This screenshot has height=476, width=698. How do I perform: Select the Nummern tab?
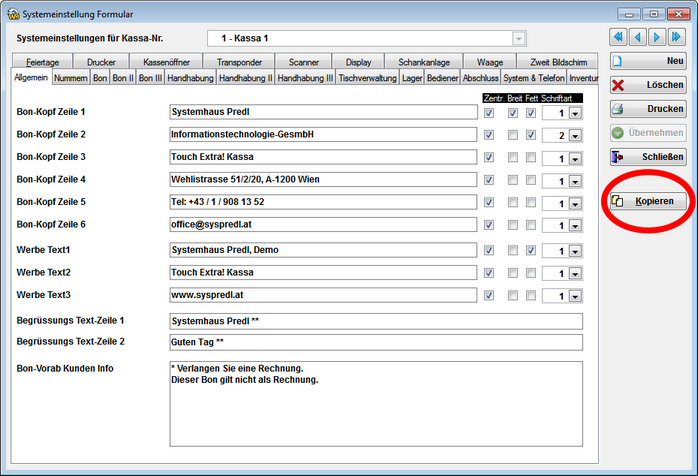coord(71,78)
